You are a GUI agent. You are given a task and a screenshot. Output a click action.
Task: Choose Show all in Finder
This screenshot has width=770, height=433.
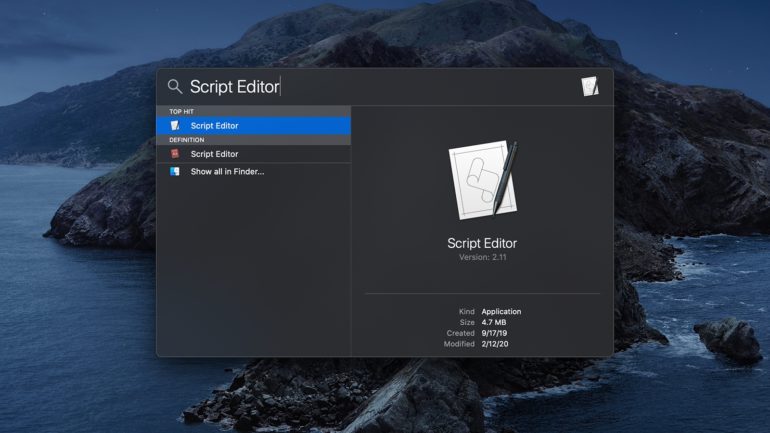(253, 171)
